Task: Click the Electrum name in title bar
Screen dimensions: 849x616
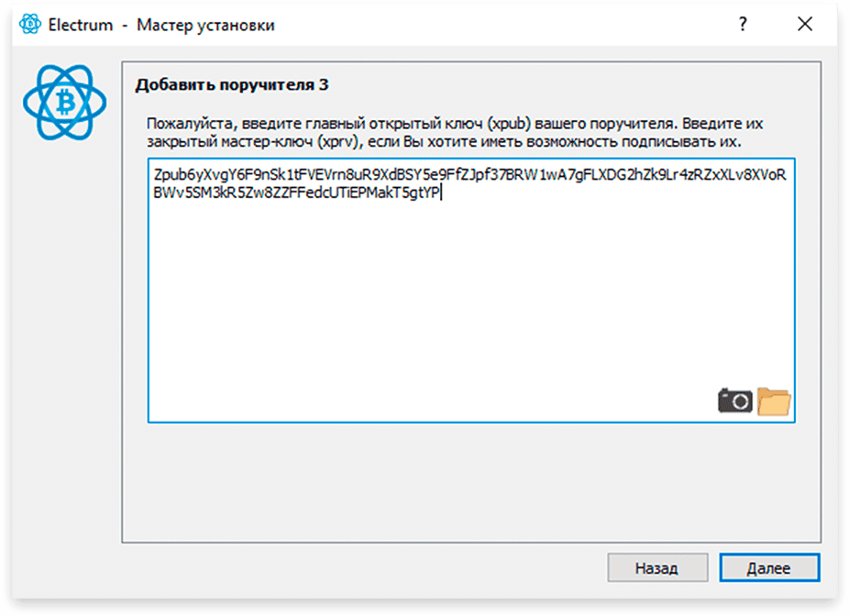Action: coord(81,25)
